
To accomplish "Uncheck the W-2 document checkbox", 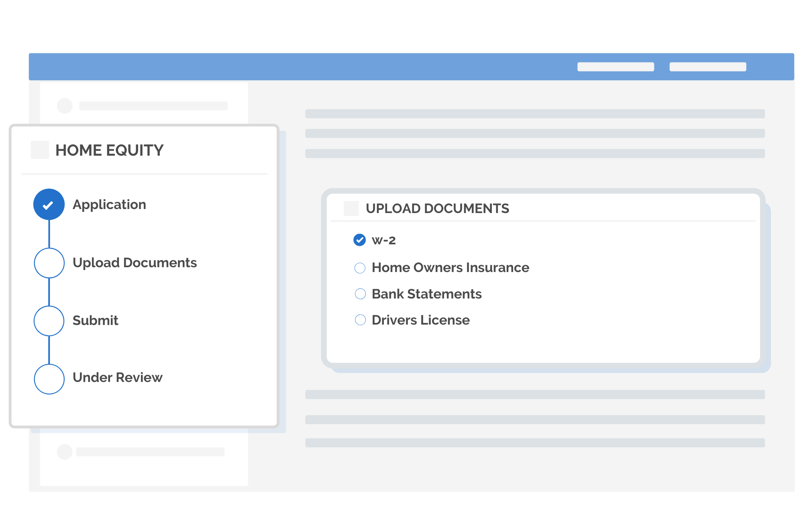I will pos(360,240).
